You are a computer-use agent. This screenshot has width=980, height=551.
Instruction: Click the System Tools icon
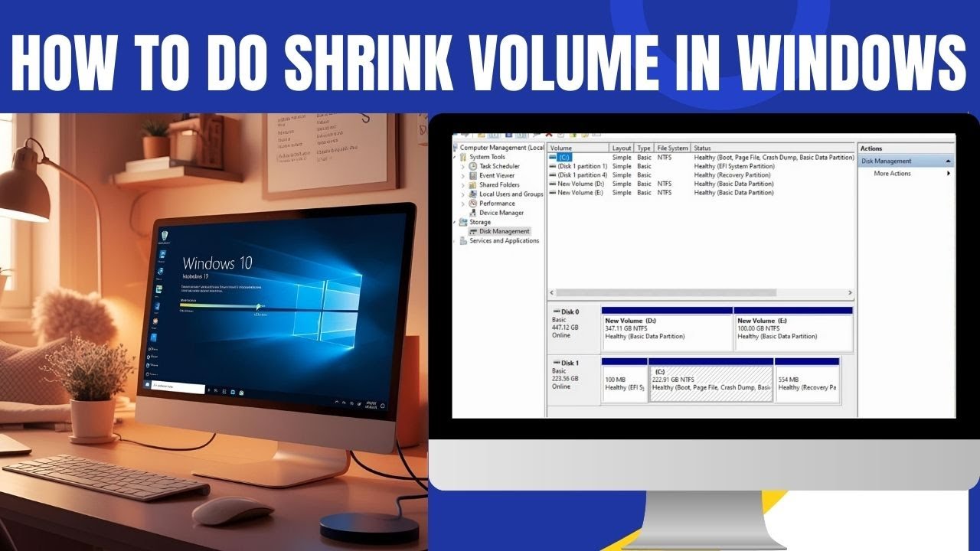point(463,157)
